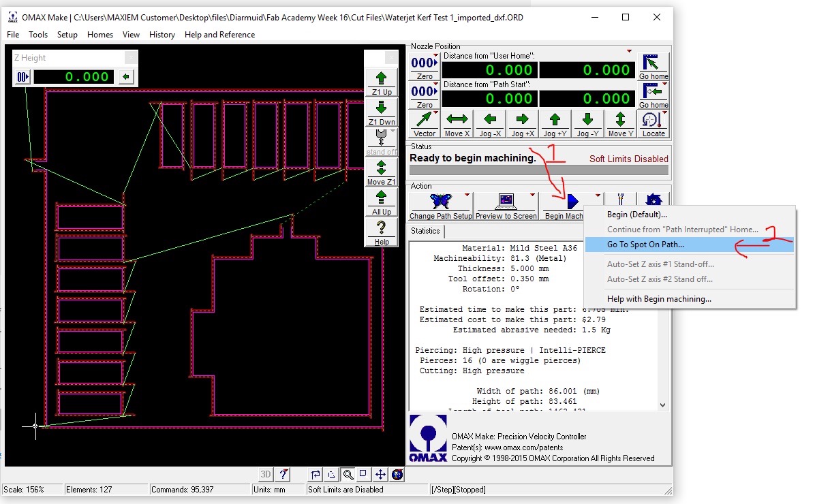Click the All Up button
815x504 pixels.
point(382,203)
